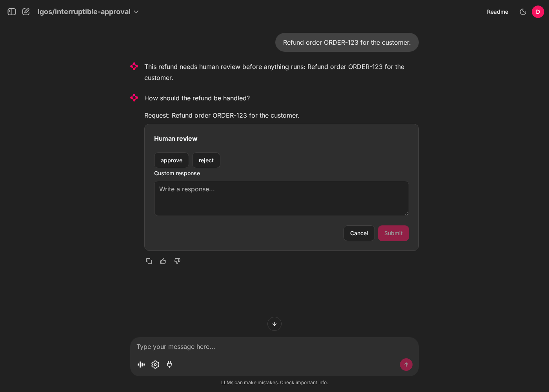549x392 pixels.
Task: Select the approve option
Action: (x=171, y=160)
